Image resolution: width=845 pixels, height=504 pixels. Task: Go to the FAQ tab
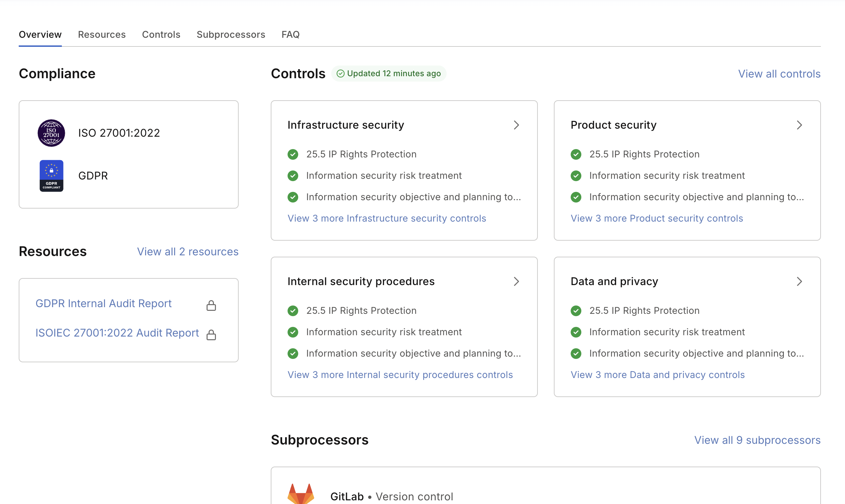click(290, 34)
